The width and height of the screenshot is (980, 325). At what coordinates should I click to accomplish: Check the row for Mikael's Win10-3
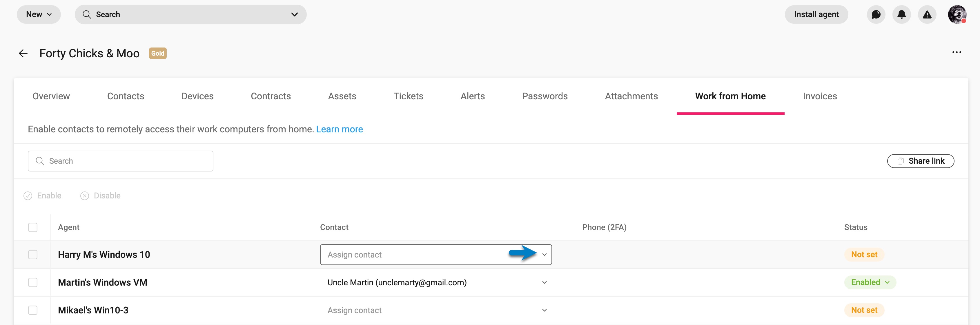pyautogui.click(x=33, y=310)
